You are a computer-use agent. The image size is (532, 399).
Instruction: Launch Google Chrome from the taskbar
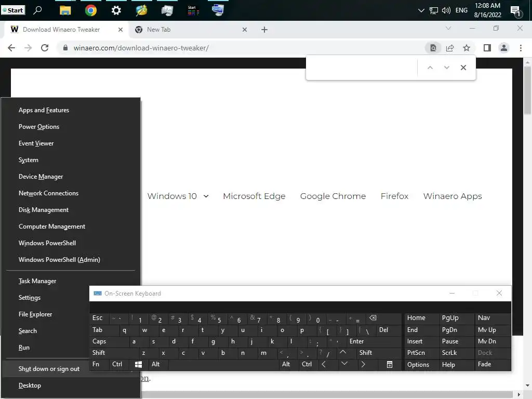click(90, 10)
